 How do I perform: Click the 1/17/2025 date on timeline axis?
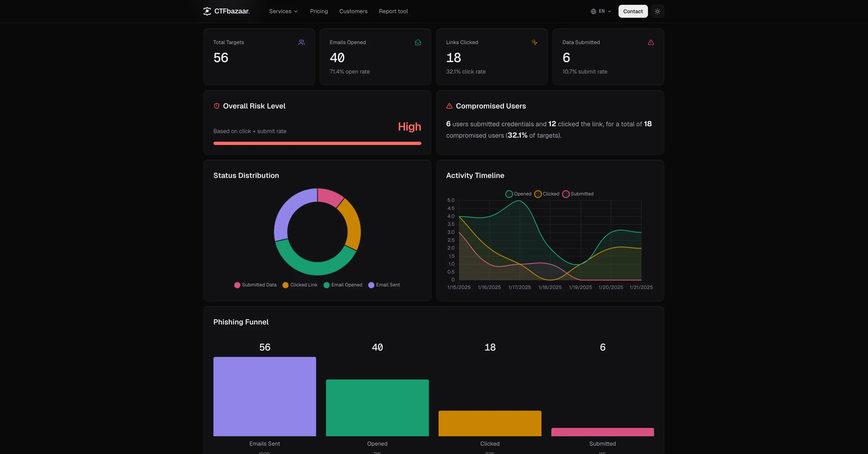[x=520, y=287]
